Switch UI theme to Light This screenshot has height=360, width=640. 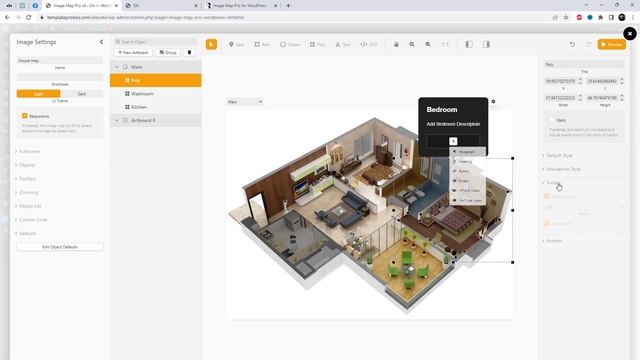click(x=38, y=94)
